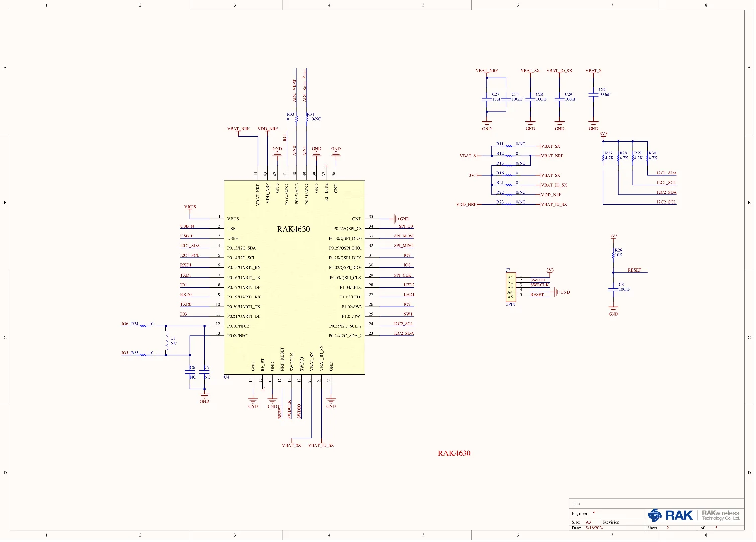Click resistor R34 marked 0/NC
This screenshot has width=756, height=542.
(x=307, y=119)
